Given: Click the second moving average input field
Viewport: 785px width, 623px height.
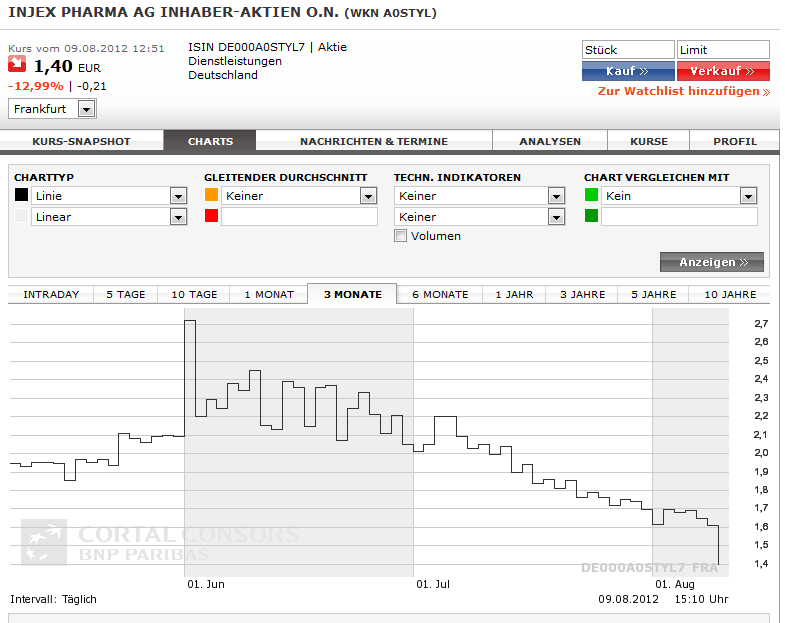Looking at the screenshot, I should pos(299,217).
